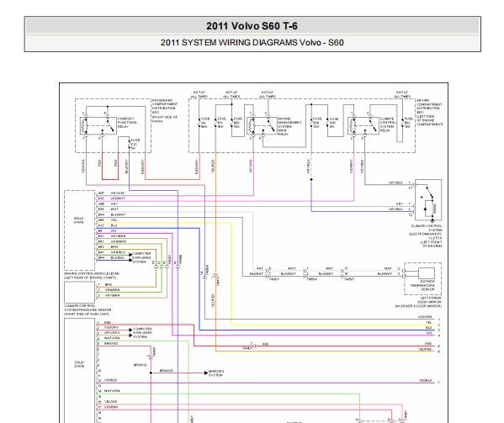Click "HOT AT ALL TIMES" above the climate relay fuse
Image resolution: width=504 pixels, height=423 pixels.
click(x=402, y=94)
